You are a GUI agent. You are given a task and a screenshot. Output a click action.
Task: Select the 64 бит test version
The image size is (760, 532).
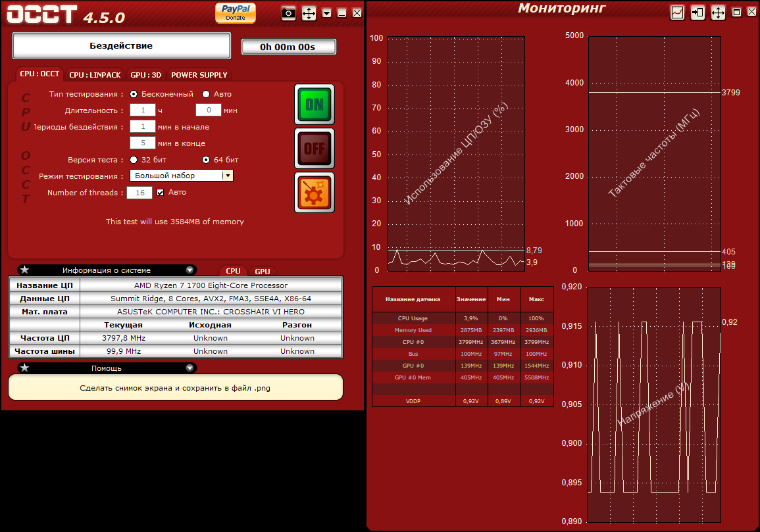pyautogui.click(x=206, y=160)
